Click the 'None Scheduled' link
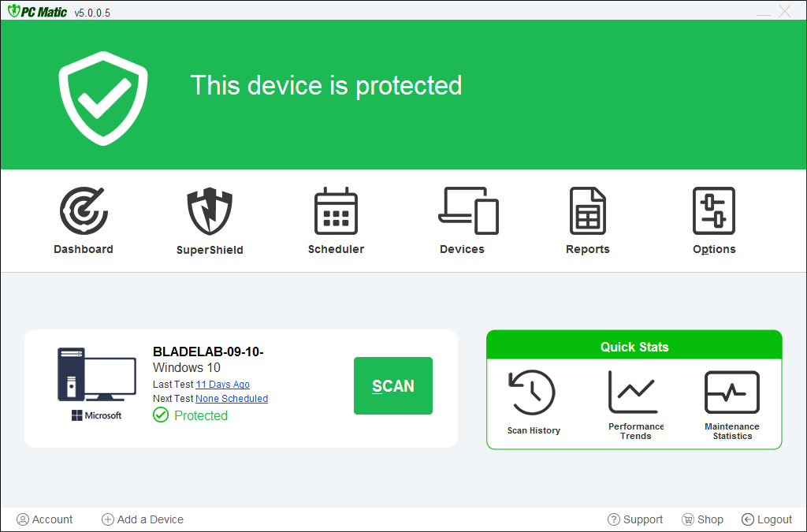Viewport: 807px width, 532px height. pyautogui.click(x=232, y=399)
